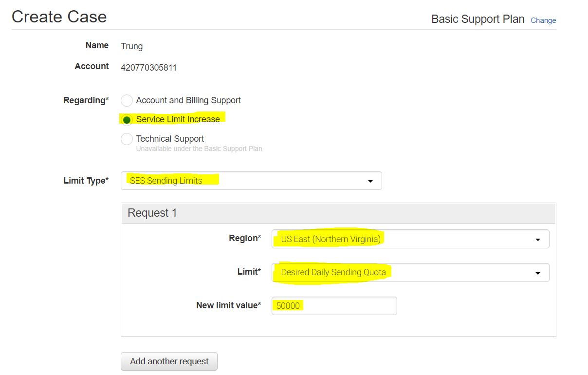Click the Create Case page heading
This screenshot has width=588, height=375.
click(x=59, y=17)
